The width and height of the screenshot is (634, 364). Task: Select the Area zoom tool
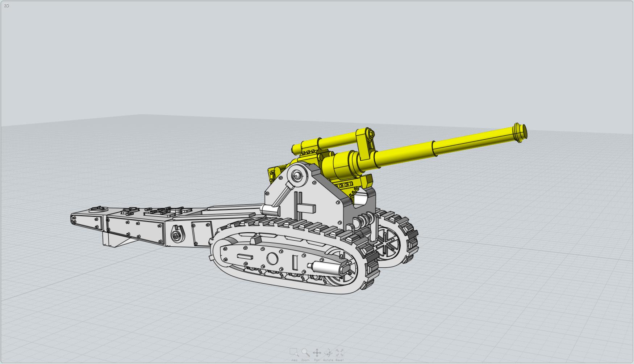point(294,353)
